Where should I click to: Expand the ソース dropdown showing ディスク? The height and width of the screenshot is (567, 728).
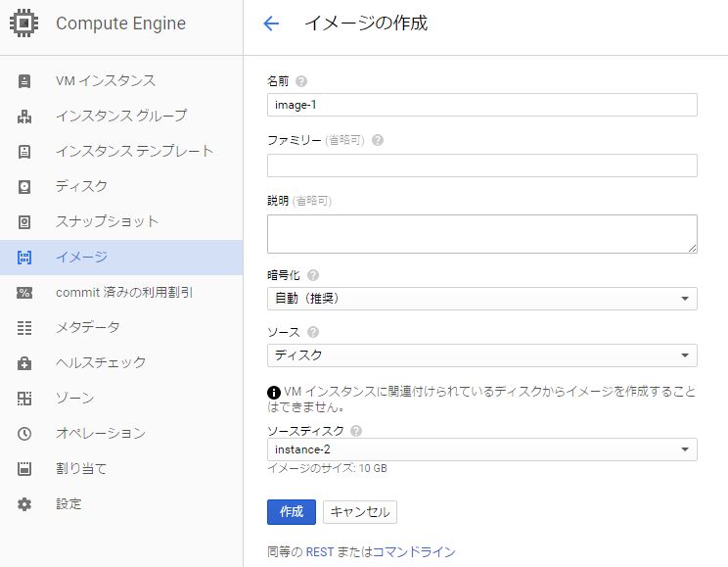[x=482, y=355]
